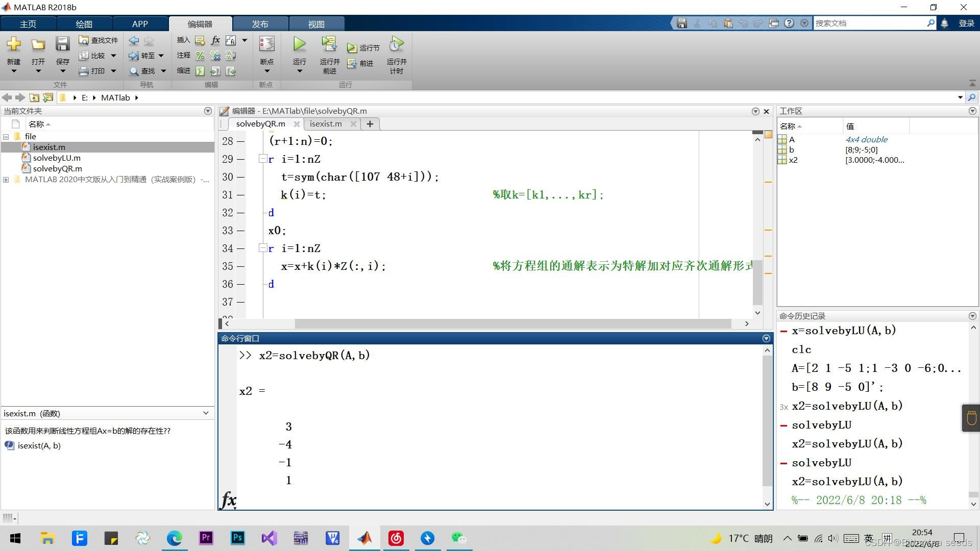Image resolution: width=980 pixels, height=551 pixels.
Task: Open the Breakpoints (断点) dropdown arrow
Action: 266,71
